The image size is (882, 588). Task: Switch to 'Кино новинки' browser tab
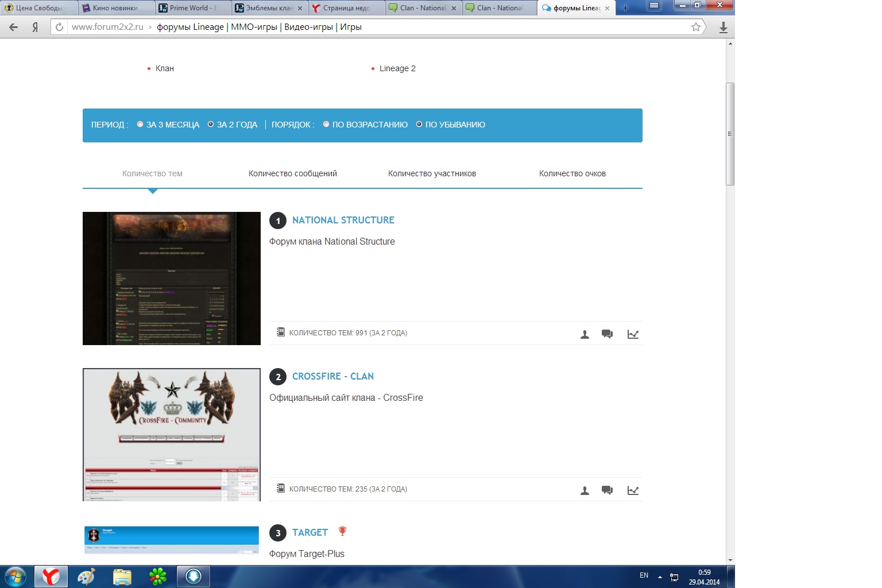pos(117,8)
